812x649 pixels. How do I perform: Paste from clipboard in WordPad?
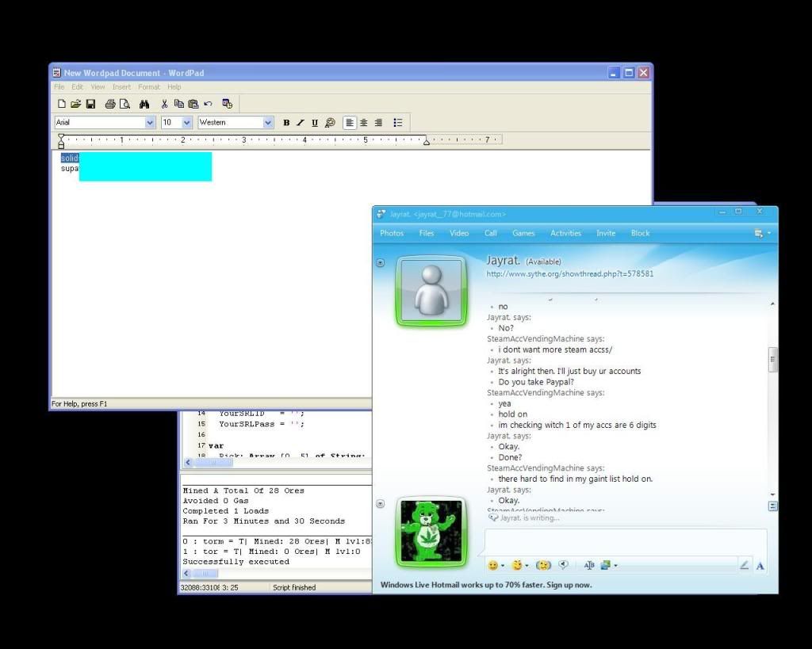point(193,104)
